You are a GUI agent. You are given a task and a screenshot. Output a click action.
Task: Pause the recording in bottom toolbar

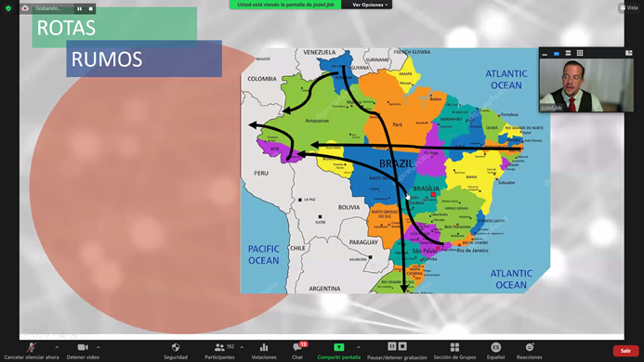tap(392, 347)
